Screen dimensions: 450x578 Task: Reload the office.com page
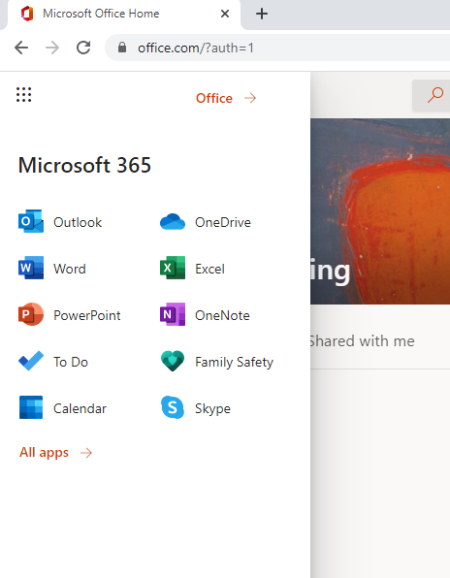(x=84, y=48)
